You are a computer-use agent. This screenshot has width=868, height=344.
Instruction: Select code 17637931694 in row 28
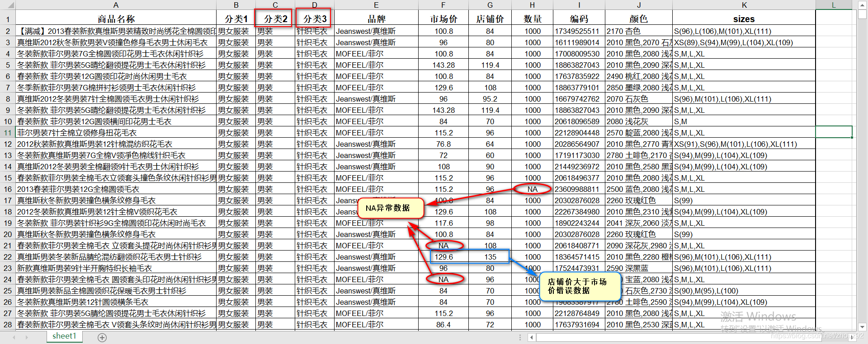579,325
